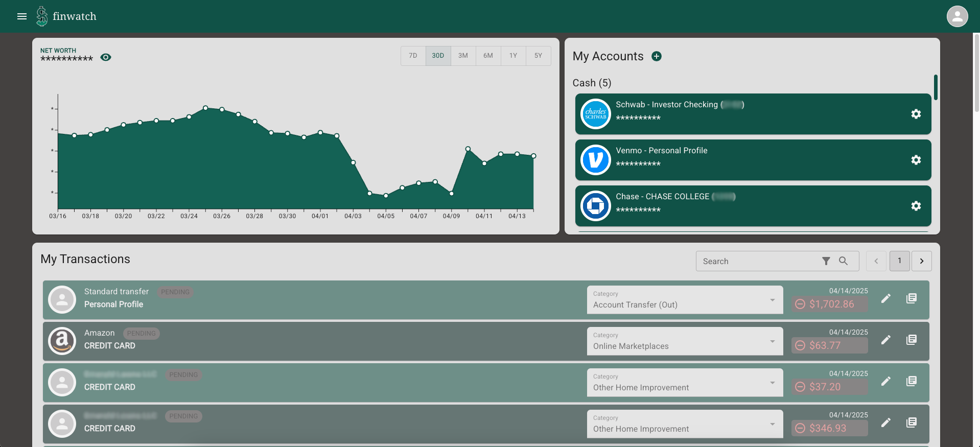This screenshot has width=980, height=447.
Task: Click the transactions Search field
Action: [x=756, y=261]
